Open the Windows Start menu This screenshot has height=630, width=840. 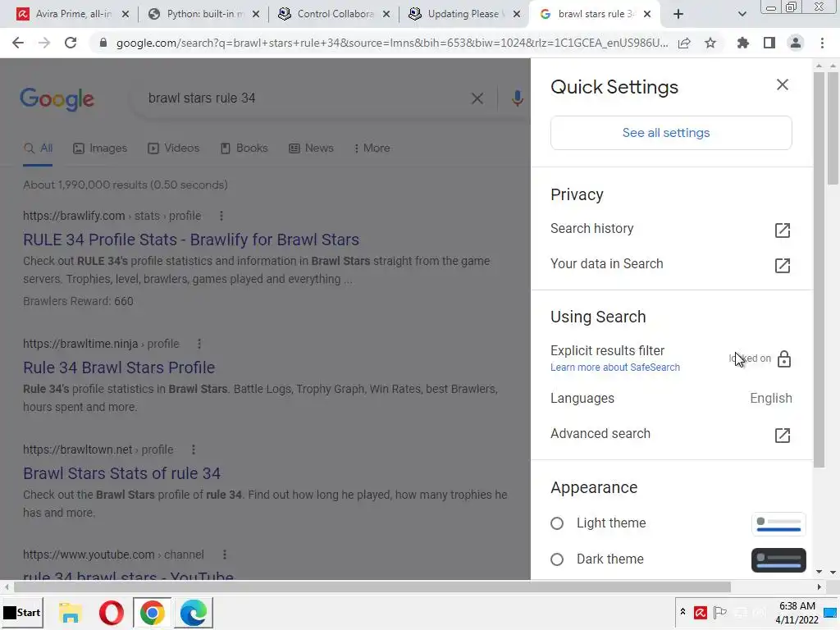(22, 612)
